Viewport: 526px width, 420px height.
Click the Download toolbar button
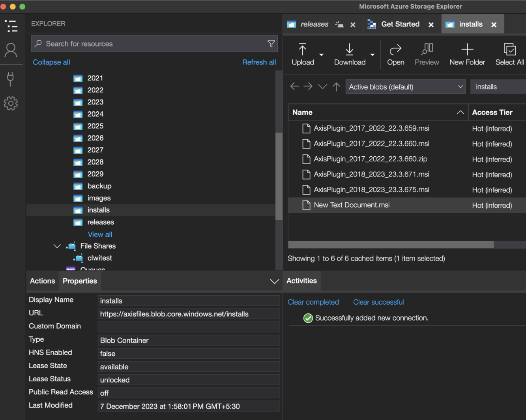coord(350,54)
